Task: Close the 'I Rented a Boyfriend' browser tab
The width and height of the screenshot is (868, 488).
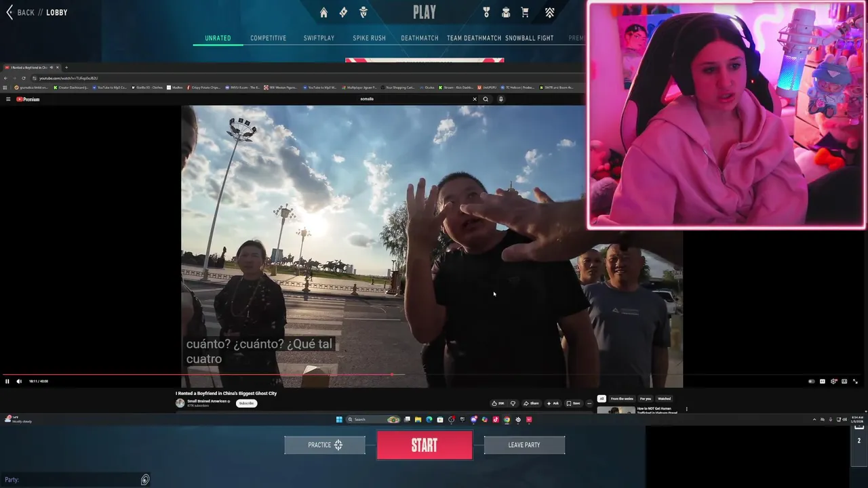Action: 58,67
